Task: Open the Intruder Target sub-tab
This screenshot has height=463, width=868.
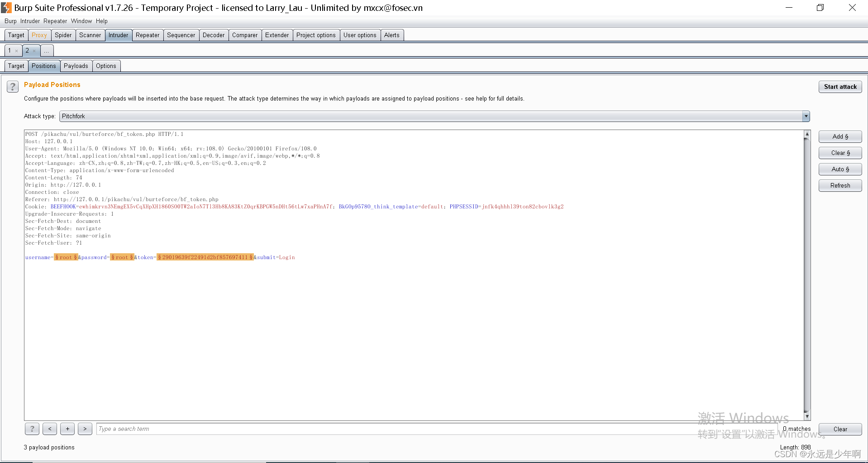Action: click(16, 66)
